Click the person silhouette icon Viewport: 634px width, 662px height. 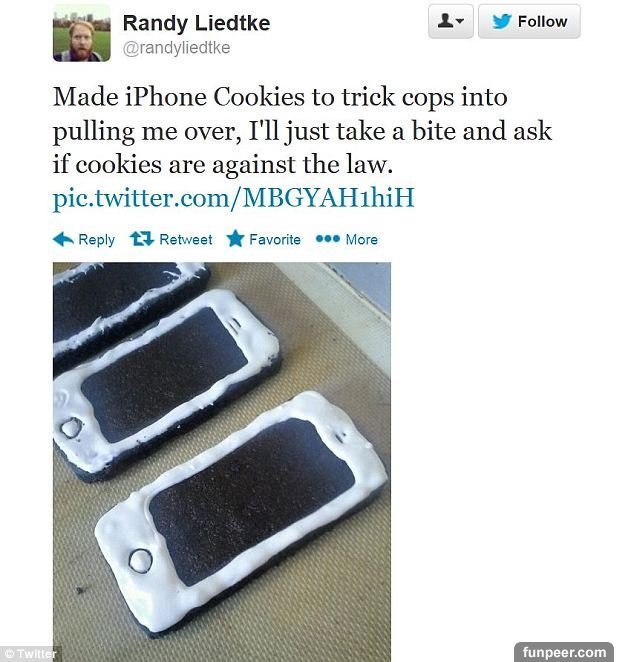(445, 21)
